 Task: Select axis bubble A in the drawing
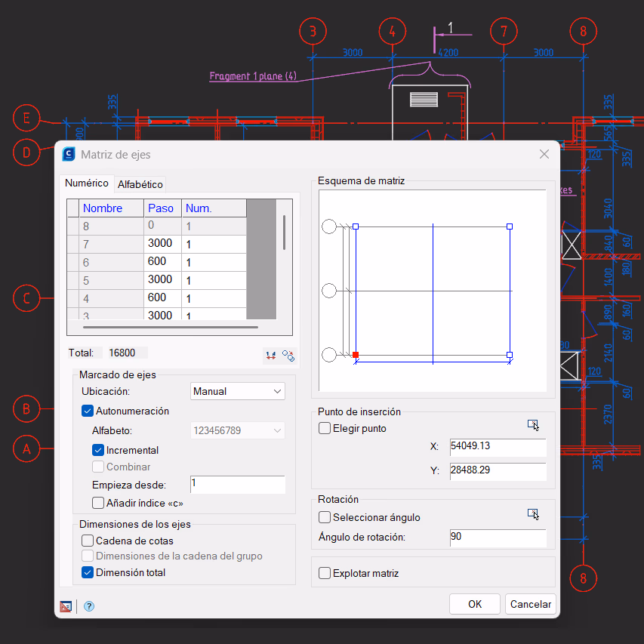pos(26,448)
